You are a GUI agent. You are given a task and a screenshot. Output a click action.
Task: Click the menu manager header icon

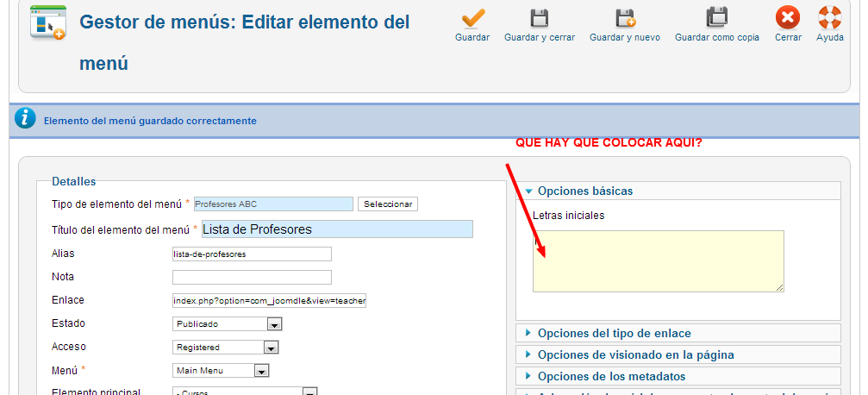pyautogui.click(x=47, y=23)
